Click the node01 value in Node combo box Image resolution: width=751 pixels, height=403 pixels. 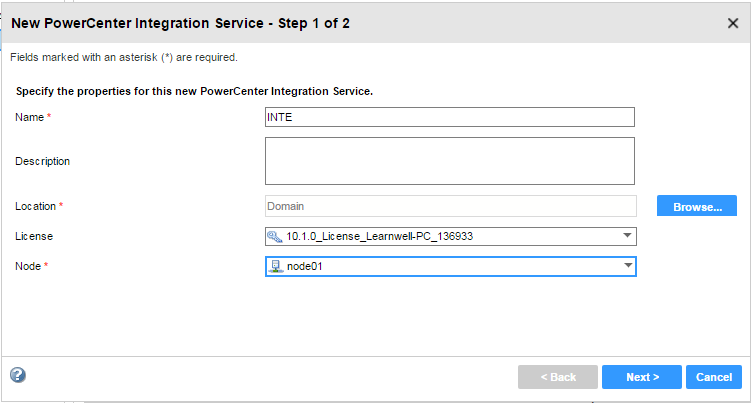(x=305, y=266)
